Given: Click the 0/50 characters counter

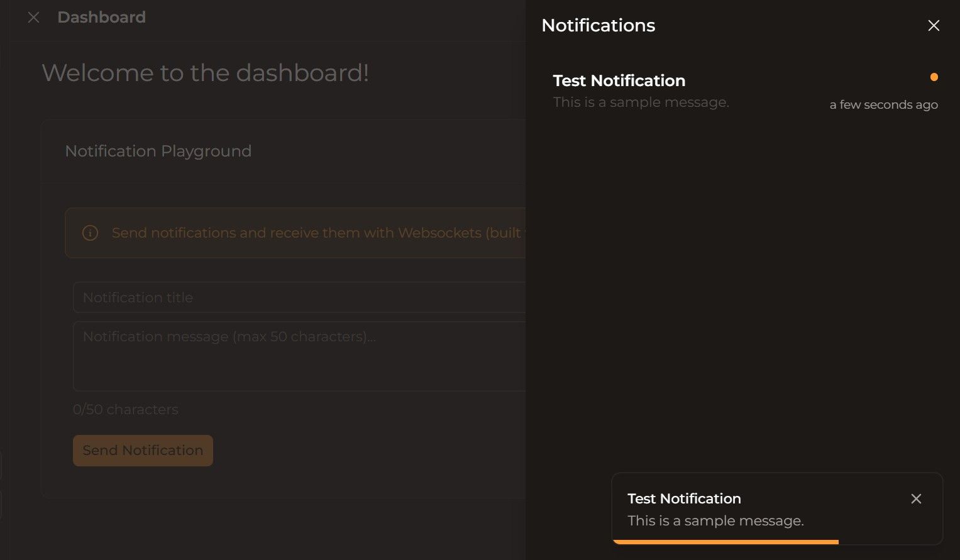Looking at the screenshot, I should pos(125,409).
